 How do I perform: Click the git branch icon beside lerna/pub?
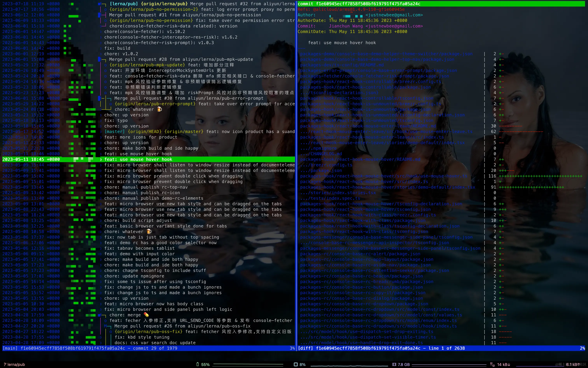coord(5,364)
